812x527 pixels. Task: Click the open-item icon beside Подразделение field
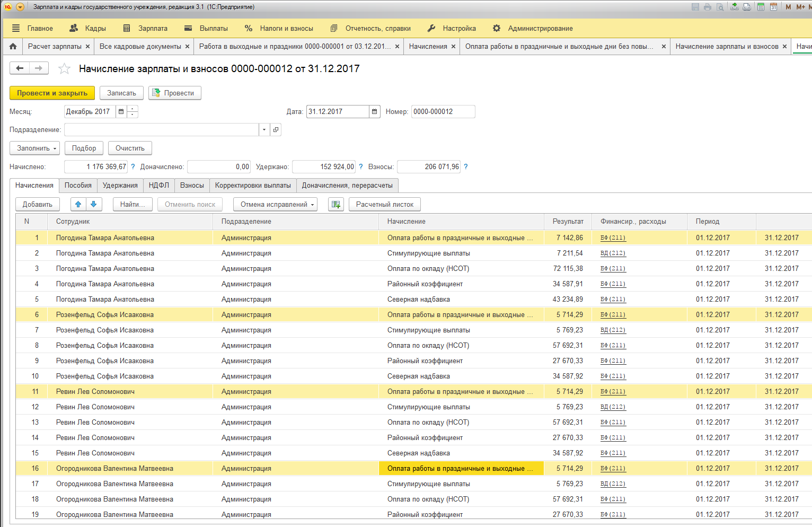point(276,129)
